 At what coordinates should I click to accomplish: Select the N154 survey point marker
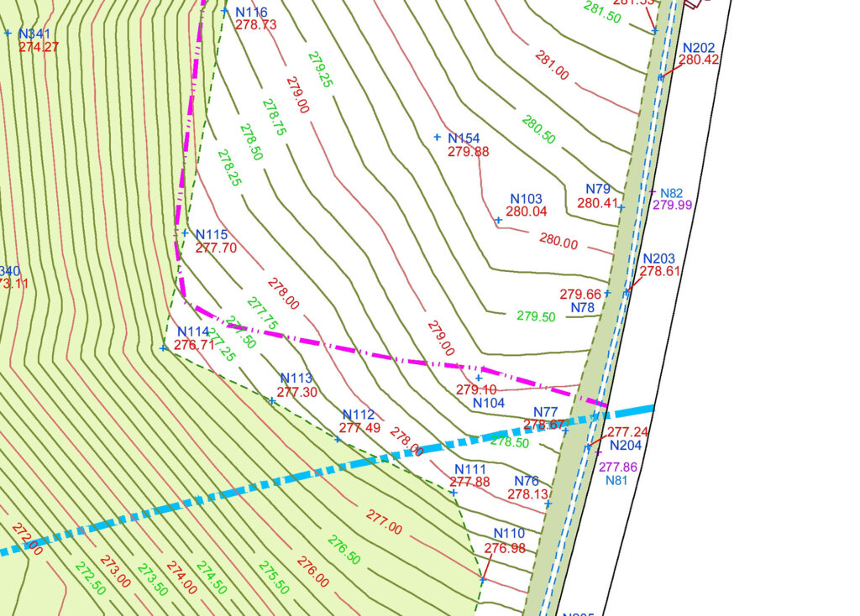437,137
